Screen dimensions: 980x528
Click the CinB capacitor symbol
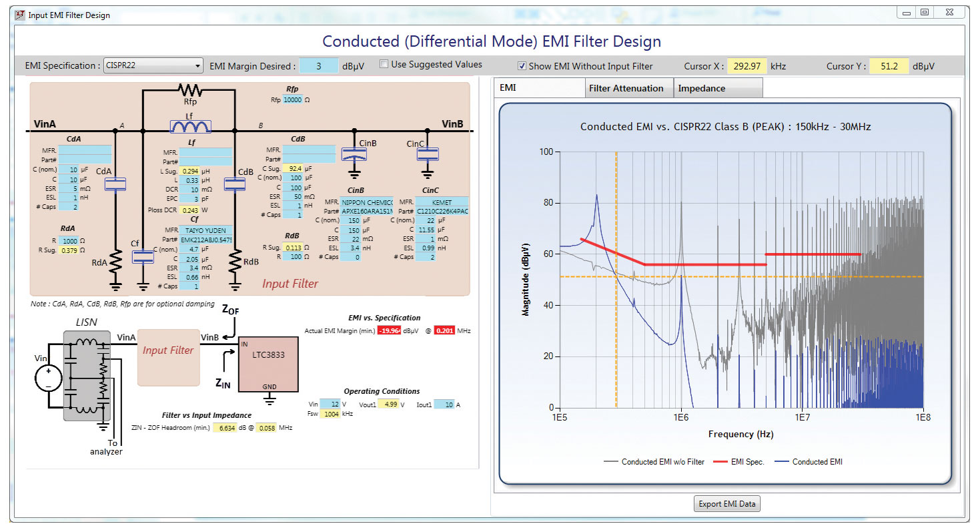(x=354, y=155)
